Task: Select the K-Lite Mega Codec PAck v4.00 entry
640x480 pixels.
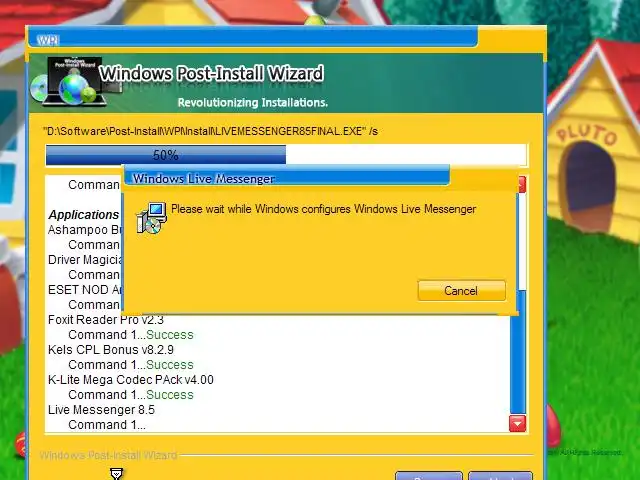Action: [131, 380]
